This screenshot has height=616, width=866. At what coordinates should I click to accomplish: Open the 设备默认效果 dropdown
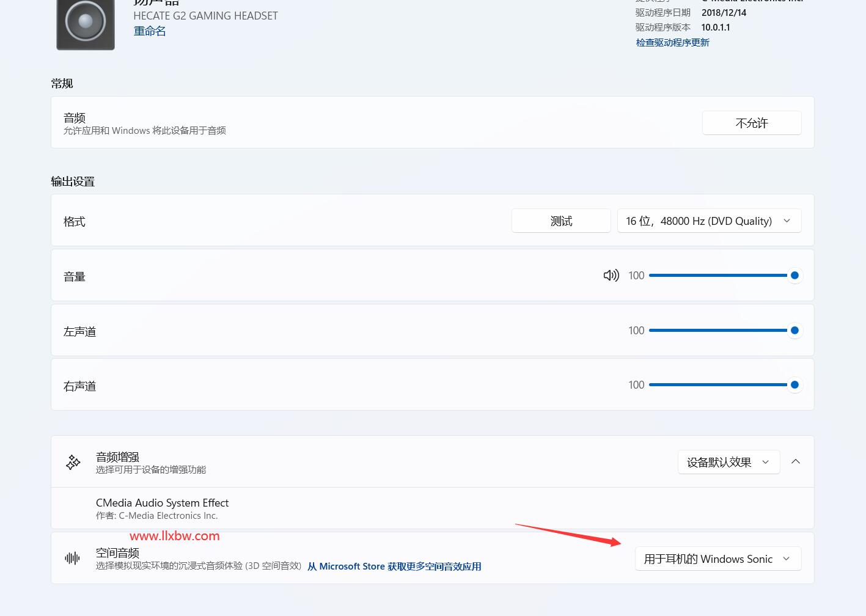tap(728, 462)
